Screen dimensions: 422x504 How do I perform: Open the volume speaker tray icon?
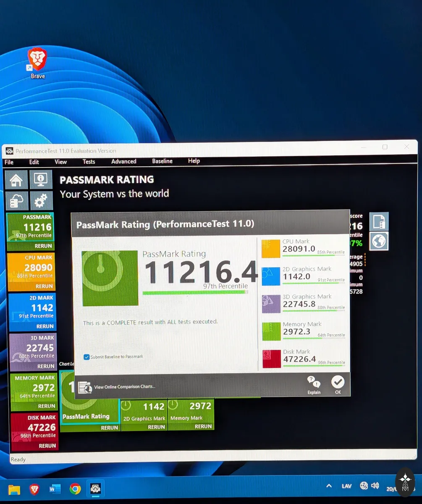click(375, 486)
